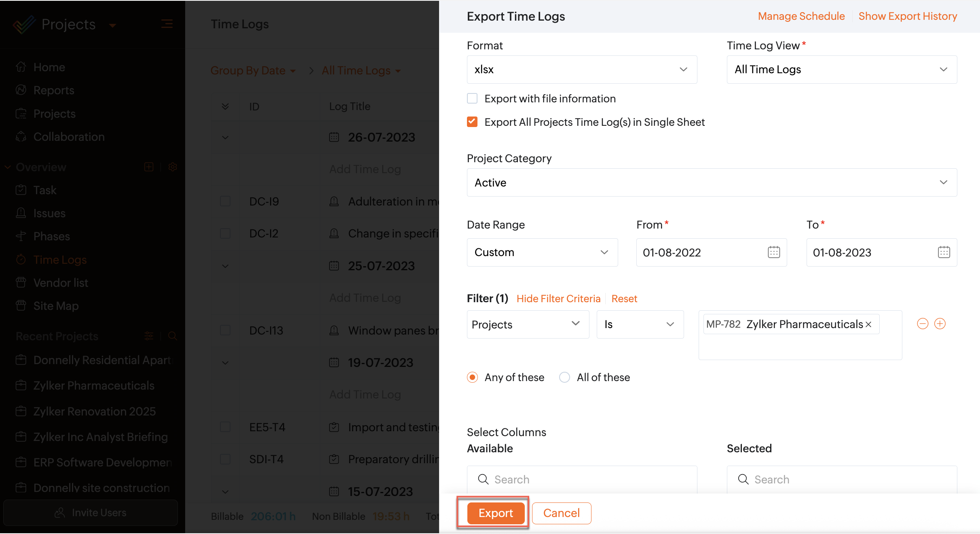Open the Date Range Custom dropdown
The width and height of the screenshot is (980, 534).
click(542, 252)
